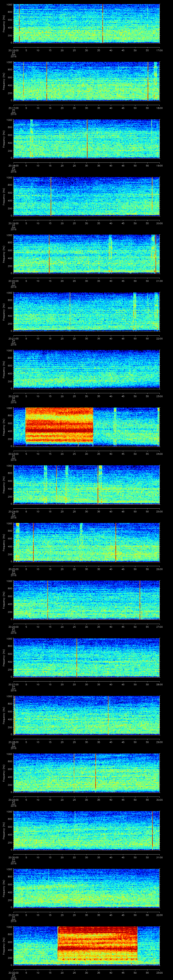
Task: Click the Frequency (Hz) axis label of the 20:32:00 panel
Action: tap(4, 946)
